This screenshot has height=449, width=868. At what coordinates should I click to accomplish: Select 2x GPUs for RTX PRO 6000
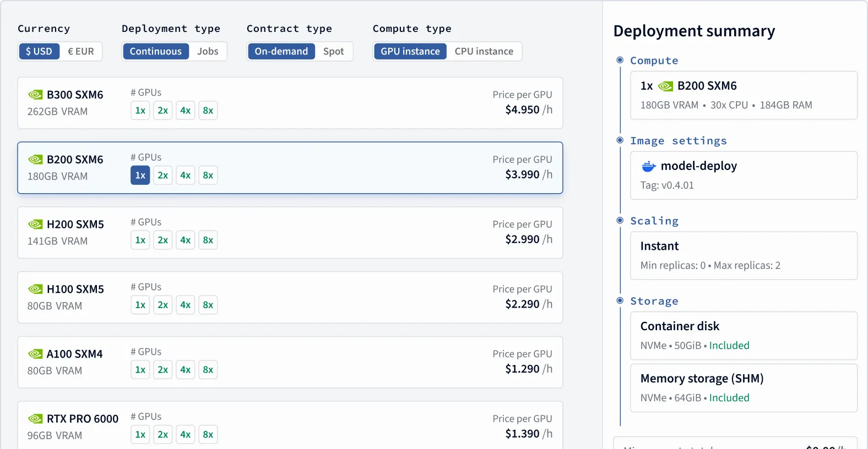(x=163, y=435)
